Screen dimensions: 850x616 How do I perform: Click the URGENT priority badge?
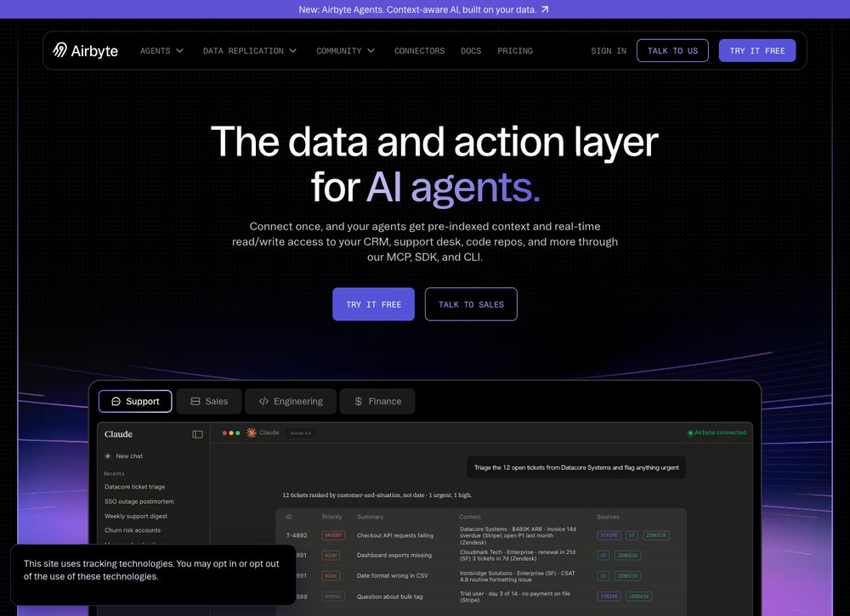[333, 535]
